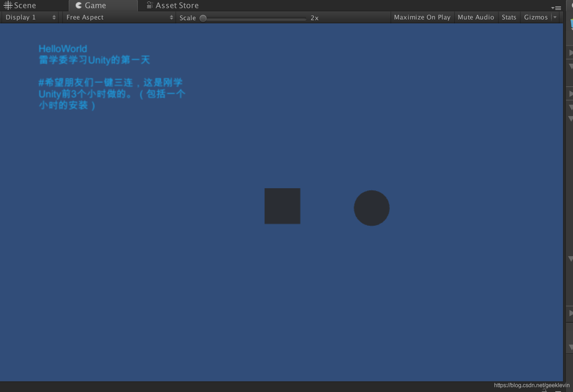Image resolution: width=573 pixels, height=392 pixels.
Task: Click the dark circle object
Action: coord(372,208)
